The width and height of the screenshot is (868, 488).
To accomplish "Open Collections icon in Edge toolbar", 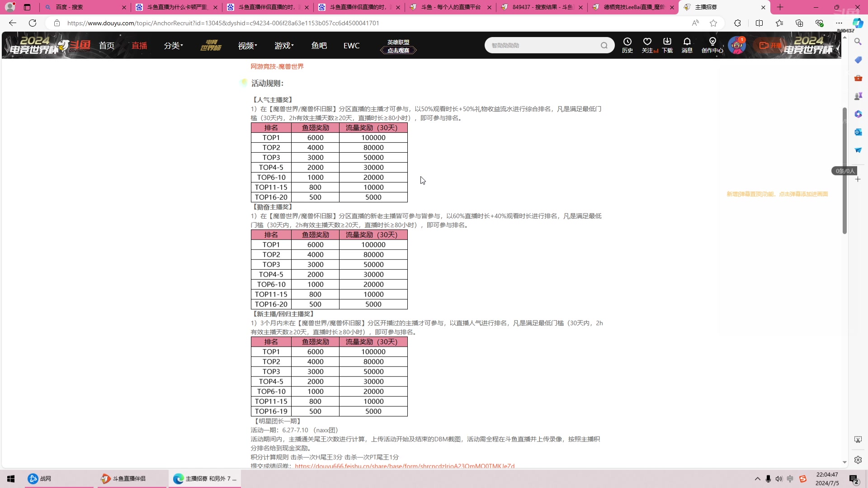I will (x=799, y=23).
